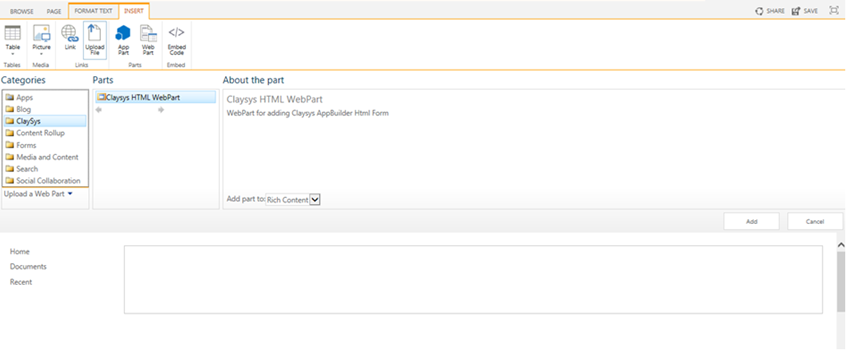Go to next parts page arrow

click(161, 110)
